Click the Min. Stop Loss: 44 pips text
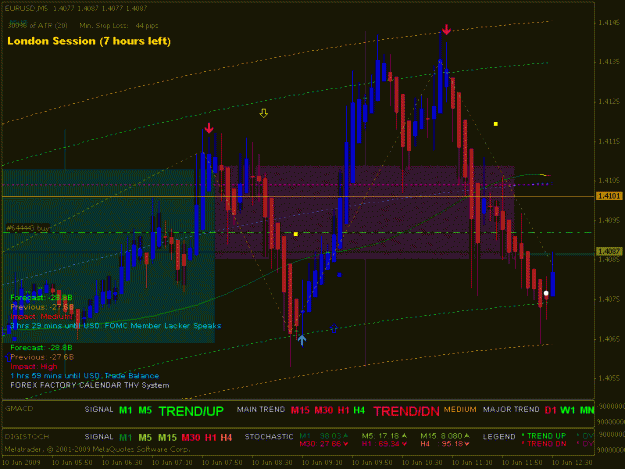This screenshot has width=625, height=469. click(119, 26)
